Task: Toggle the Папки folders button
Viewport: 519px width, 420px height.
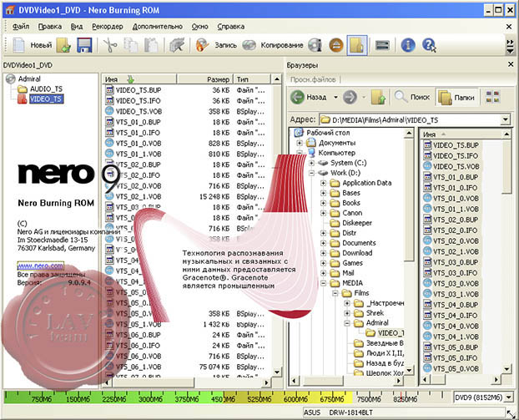Action: coord(456,97)
